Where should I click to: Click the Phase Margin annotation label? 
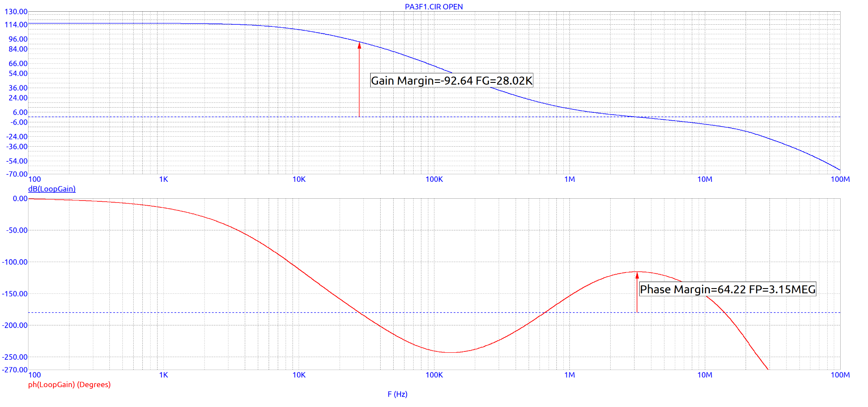[728, 289]
